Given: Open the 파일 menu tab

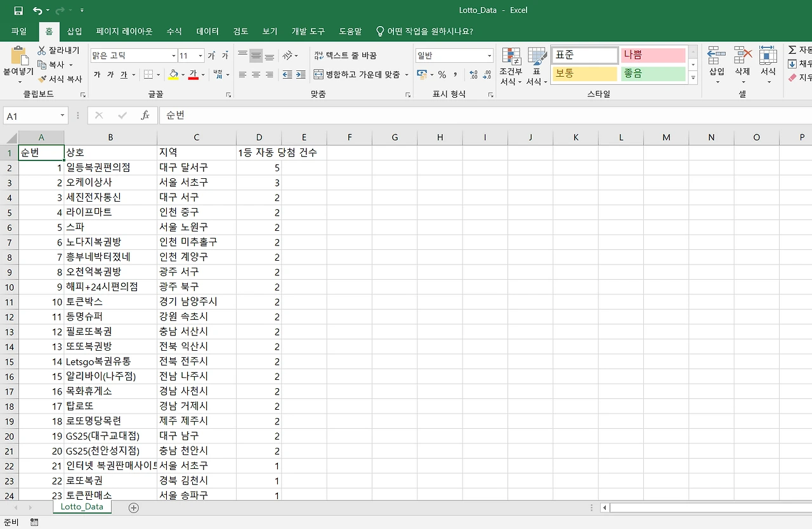Looking at the screenshot, I should pos(19,31).
